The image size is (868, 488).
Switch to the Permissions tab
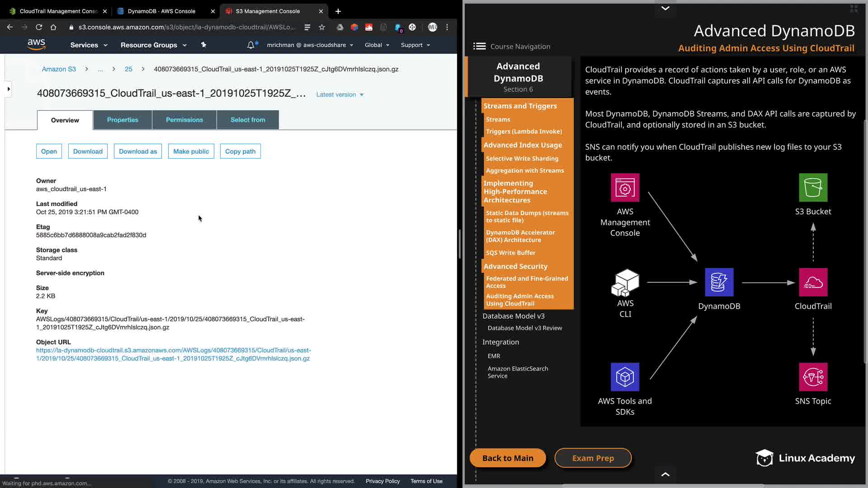click(x=184, y=120)
